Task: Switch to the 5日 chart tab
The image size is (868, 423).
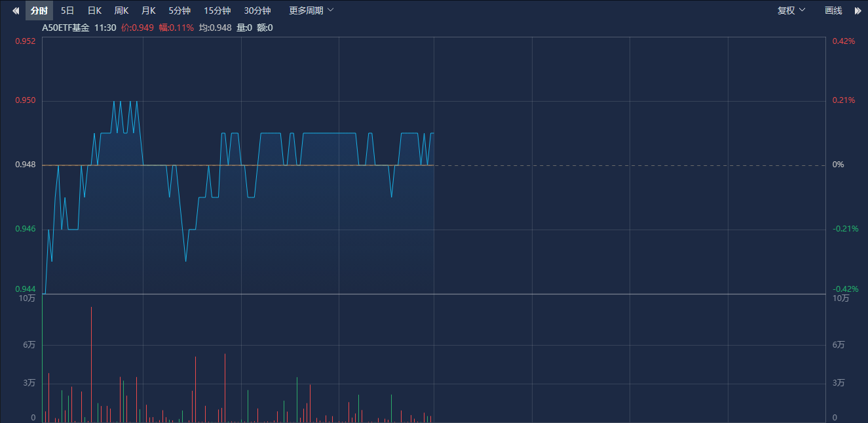Action: pyautogui.click(x=67, y=10)
